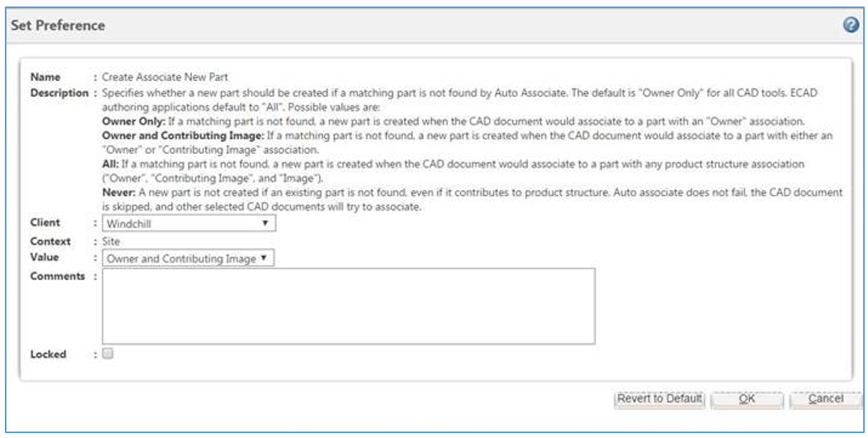Viewport: 868px width, 438px height.
Task: Dismiss the dialog with Cancel
Action: point(824,399)
